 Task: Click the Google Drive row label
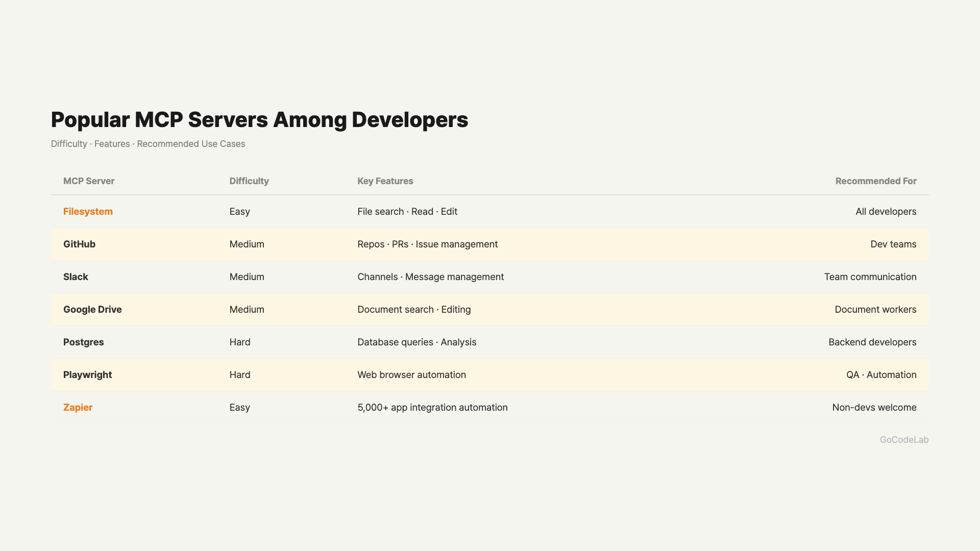(x=92, y=309)
